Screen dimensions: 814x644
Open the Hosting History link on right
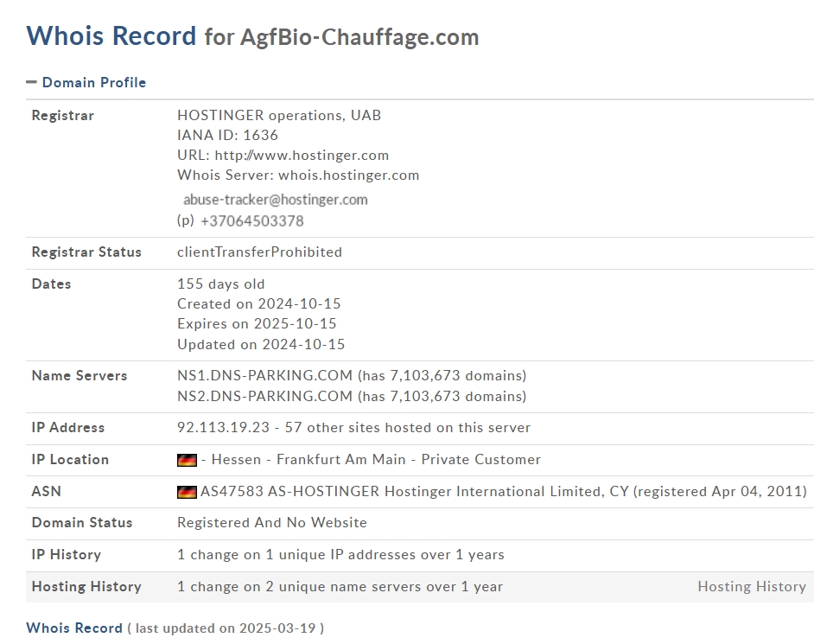tap(752, 587)
